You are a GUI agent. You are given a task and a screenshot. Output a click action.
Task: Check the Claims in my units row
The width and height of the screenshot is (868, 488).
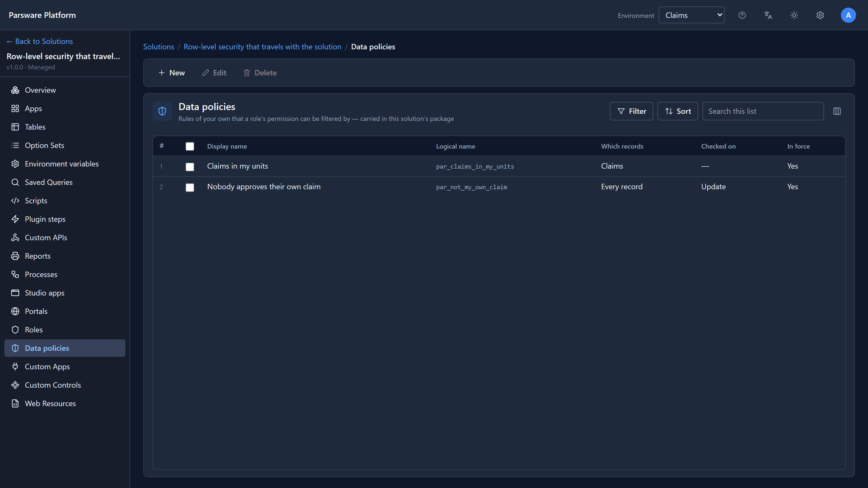190,167
